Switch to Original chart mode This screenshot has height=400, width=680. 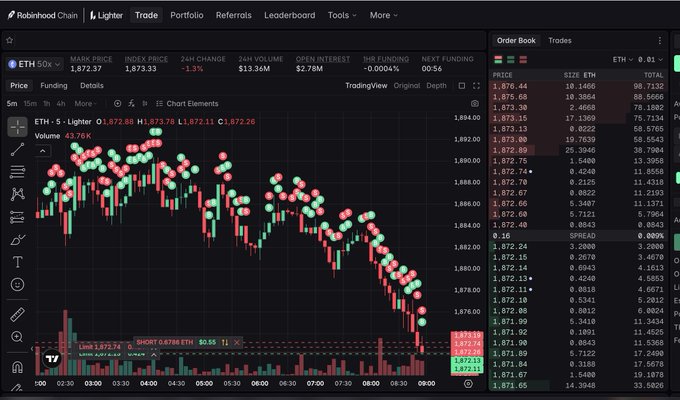click(x=406, y=85)
